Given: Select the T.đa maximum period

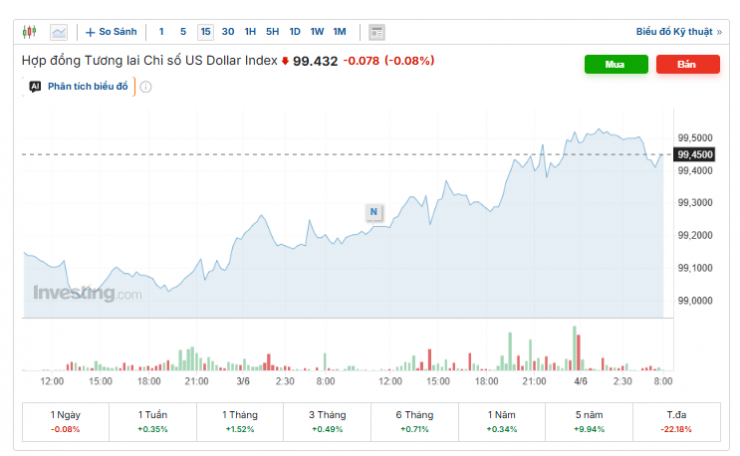Looking at the screenshot, I should (x=676, y=422).
